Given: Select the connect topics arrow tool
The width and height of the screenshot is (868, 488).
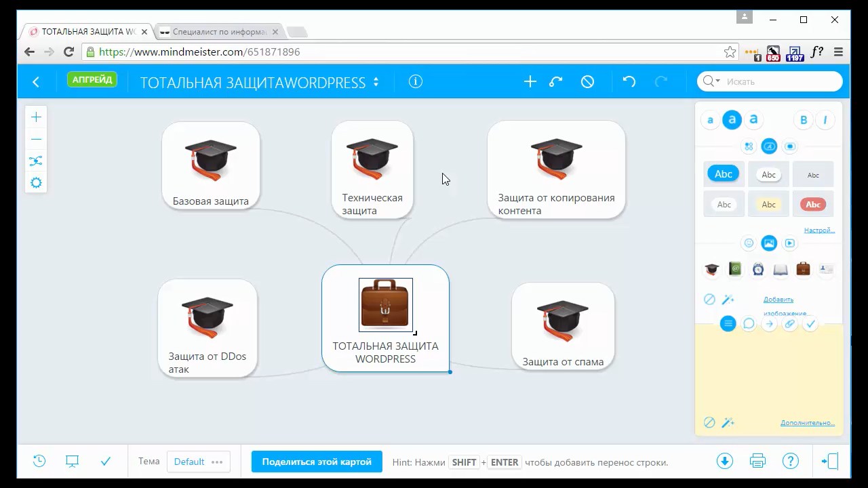Looking at the screenshot, I should click(x=556, y=81).
